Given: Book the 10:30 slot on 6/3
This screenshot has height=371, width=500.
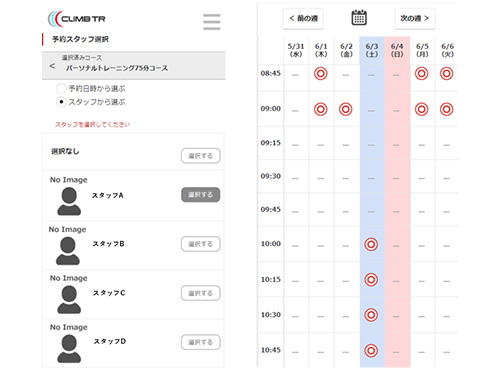Looking at the screenshot, I should tap(371, 315).
